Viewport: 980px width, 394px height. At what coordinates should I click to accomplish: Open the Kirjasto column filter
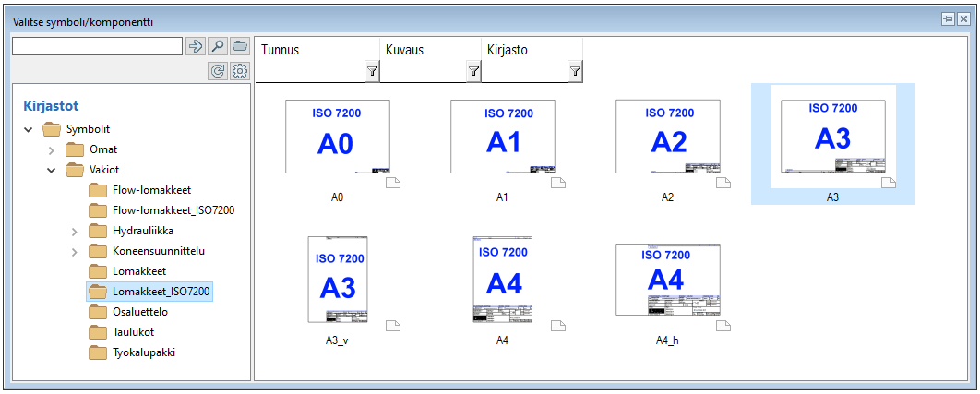(575, 73)
